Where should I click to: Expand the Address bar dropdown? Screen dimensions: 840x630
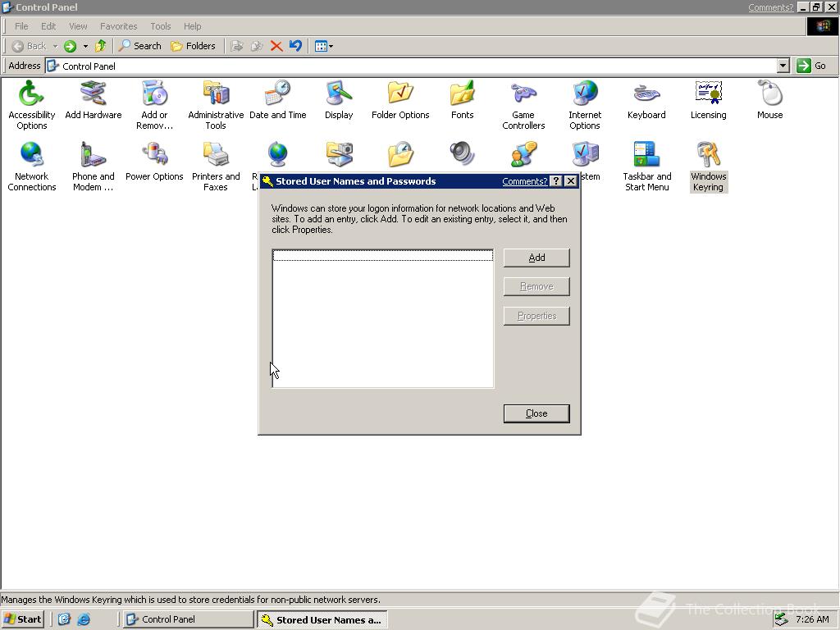[783, 66]
